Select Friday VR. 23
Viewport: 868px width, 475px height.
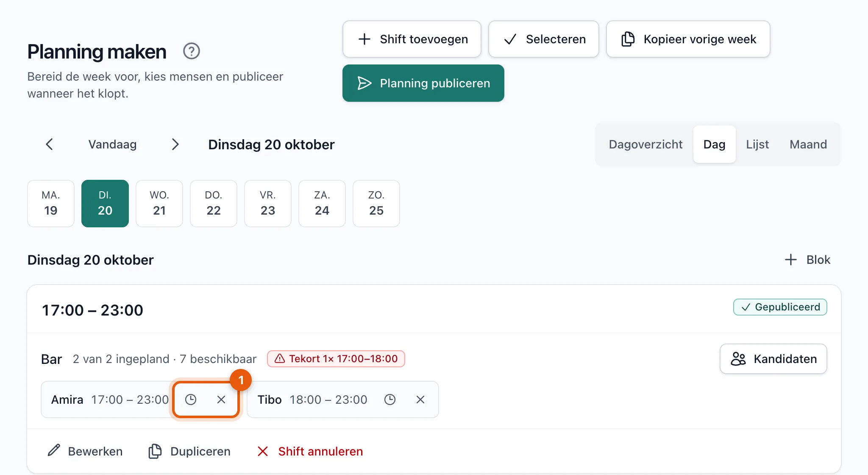pos(268,204)
